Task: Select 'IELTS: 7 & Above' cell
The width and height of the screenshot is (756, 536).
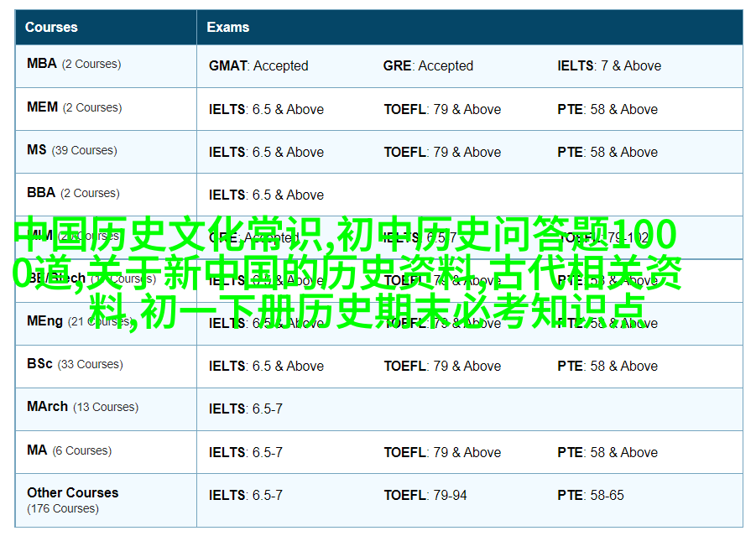Action: (x=609, y=65)
